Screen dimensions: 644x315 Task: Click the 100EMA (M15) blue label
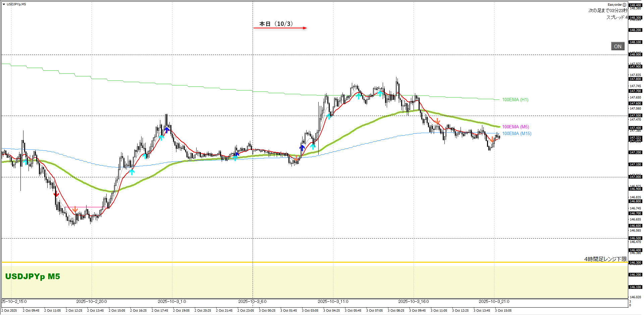click(517, 134)
